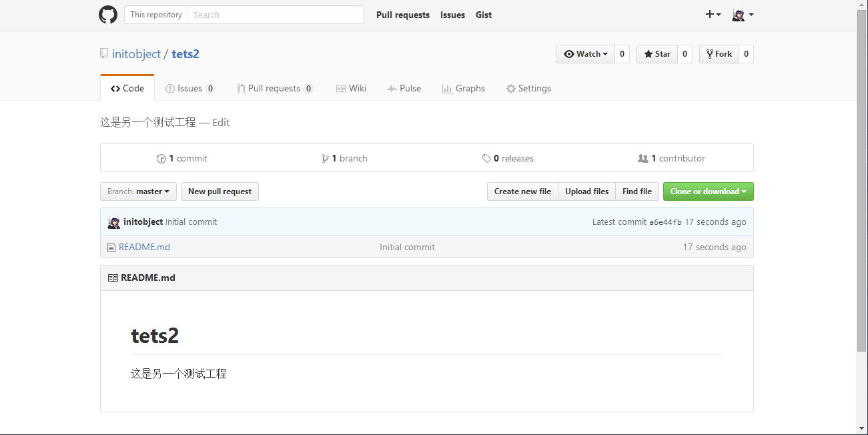Click the people icon beside 1 contributor
This screenshot has height=435, width=868.
642,159
